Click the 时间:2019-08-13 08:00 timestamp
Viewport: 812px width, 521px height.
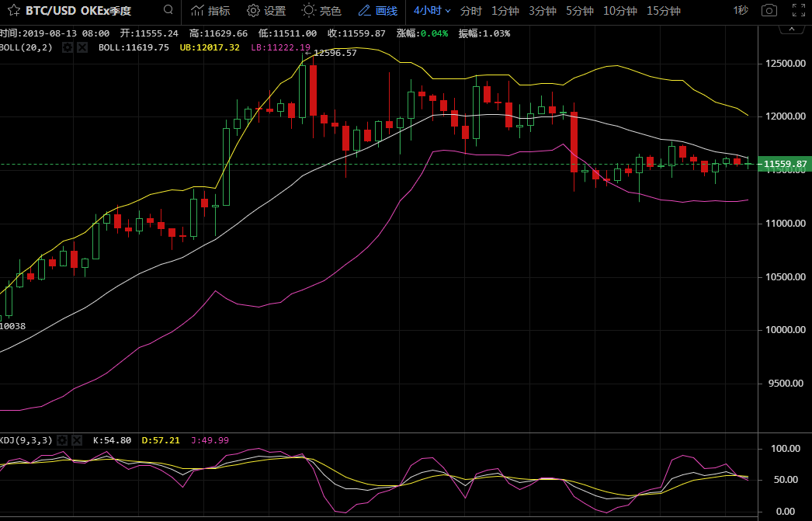(54, 33)
